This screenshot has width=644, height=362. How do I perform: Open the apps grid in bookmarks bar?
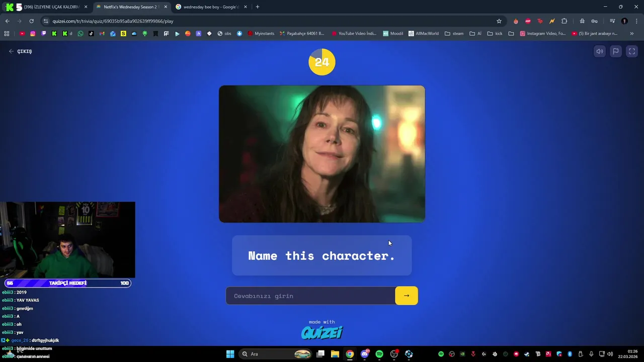point(7,34)
